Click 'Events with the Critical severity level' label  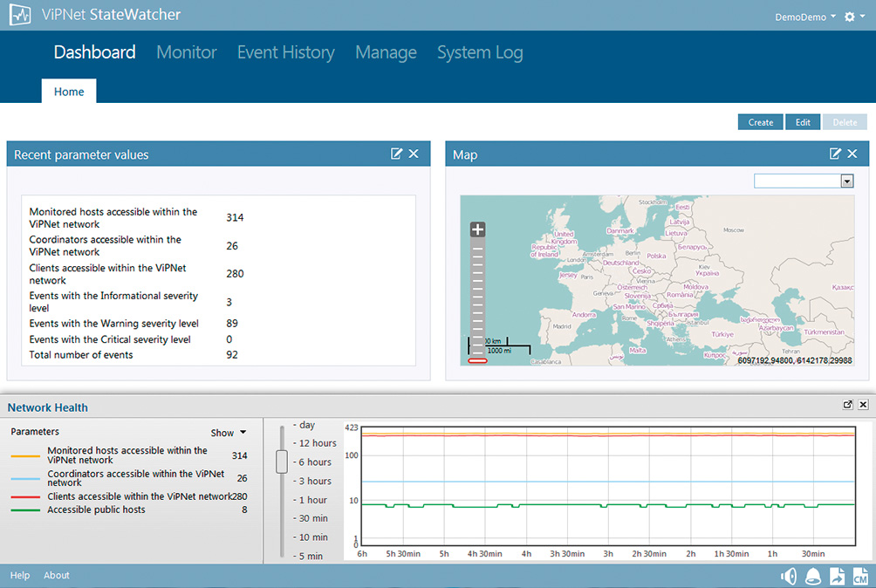(110, 339)
